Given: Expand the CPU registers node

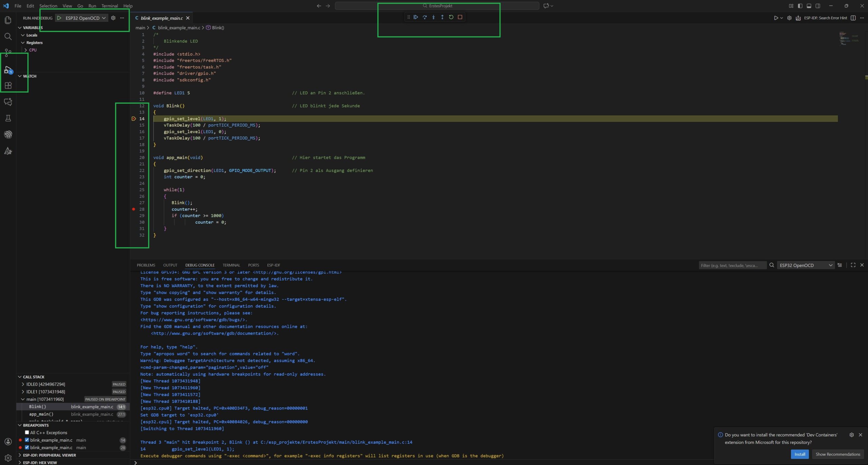Looking at the screenshot, I should (26, 50).
